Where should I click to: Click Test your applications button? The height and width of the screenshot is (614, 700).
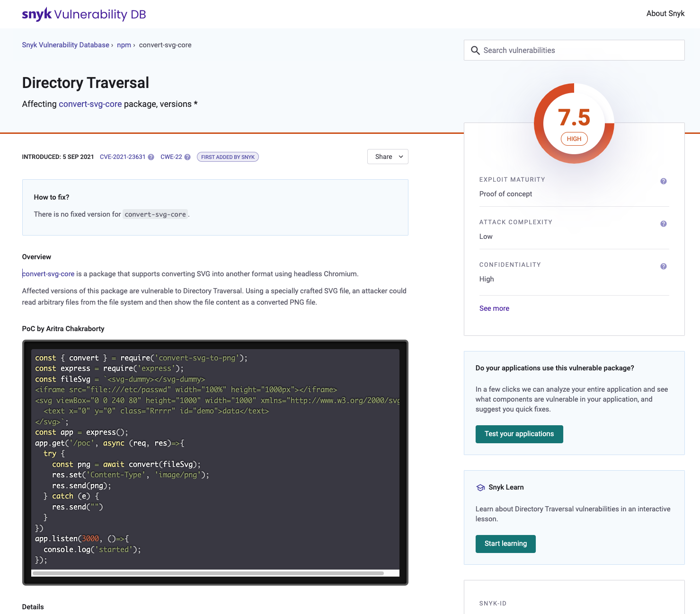tap(519, 434)
